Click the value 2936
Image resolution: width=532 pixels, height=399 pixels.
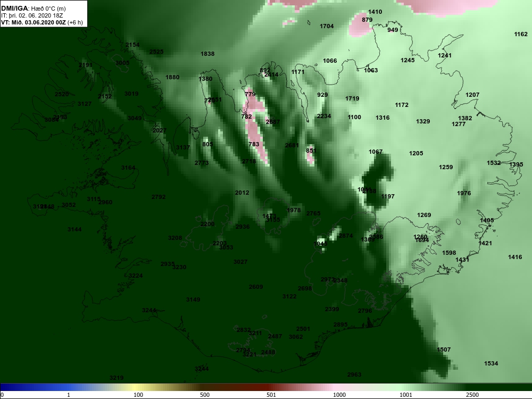243,227
